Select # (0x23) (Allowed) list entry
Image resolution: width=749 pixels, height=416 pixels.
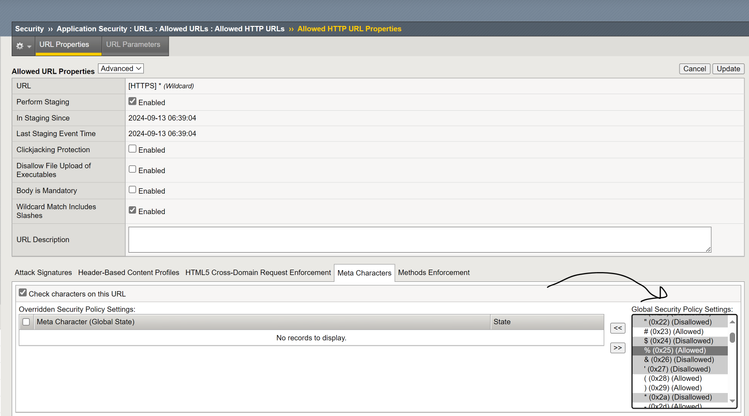point(680,331)
